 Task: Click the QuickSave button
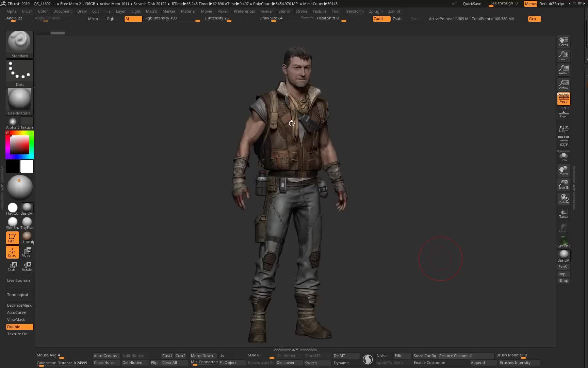(x=472, y=4)
